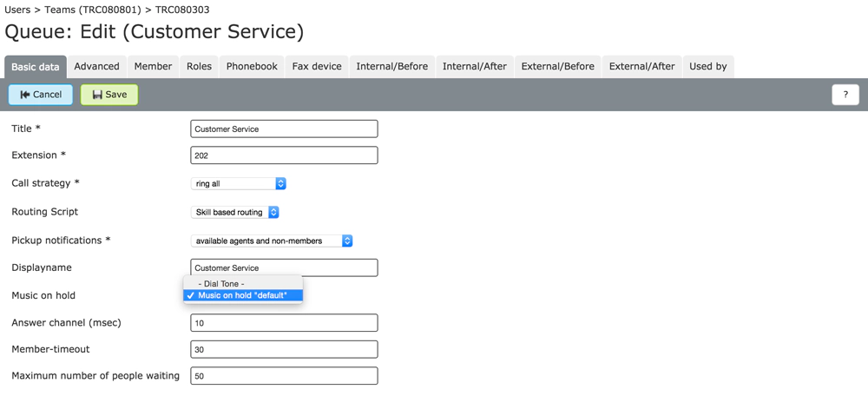Screen dimensions: 868x396
Task: Focus the Extension input field
Action: click(x=284, y=155)
